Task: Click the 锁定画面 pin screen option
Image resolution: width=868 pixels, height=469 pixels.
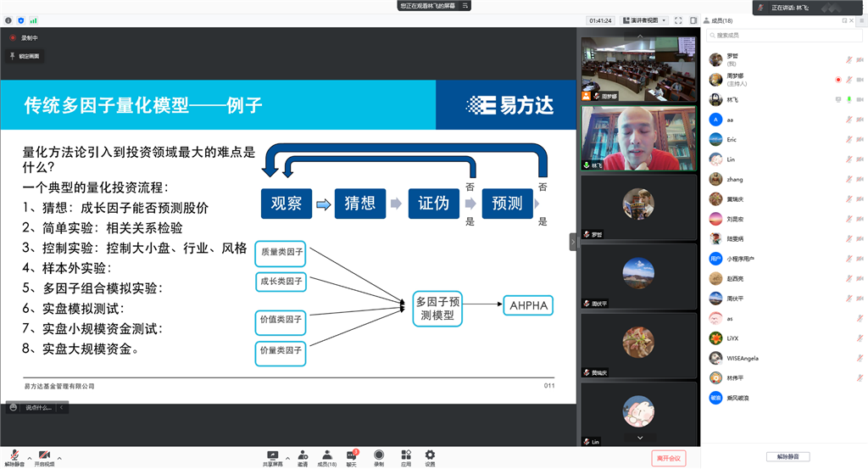Action: [x=25, y=56]
